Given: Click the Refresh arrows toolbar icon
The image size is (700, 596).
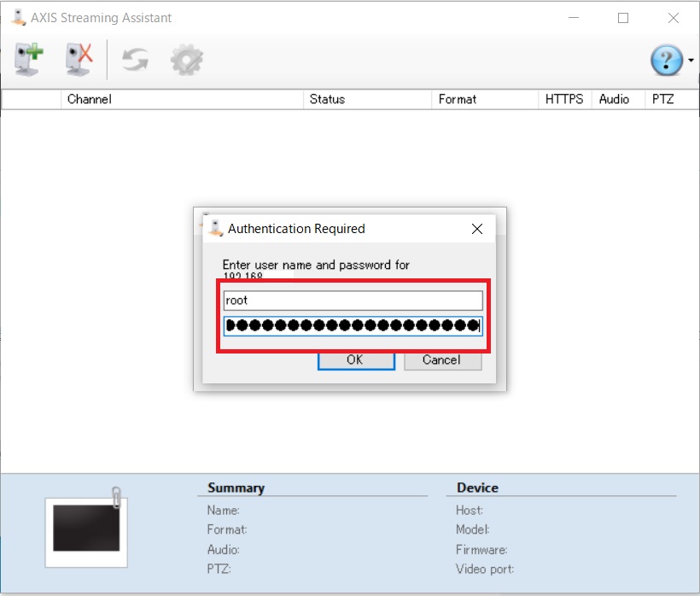Looking at the screenshot, I should click(x=135, y=60).
